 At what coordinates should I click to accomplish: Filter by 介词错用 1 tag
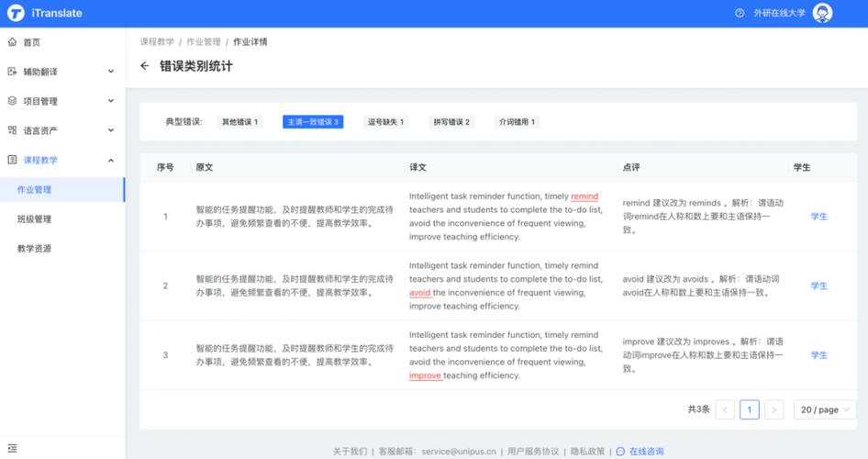(517, 122)
